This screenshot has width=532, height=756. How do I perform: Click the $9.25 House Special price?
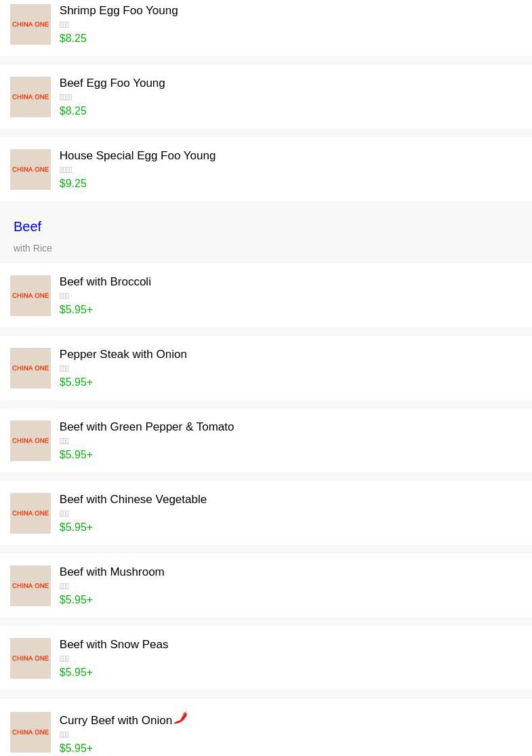coord(73,184)
